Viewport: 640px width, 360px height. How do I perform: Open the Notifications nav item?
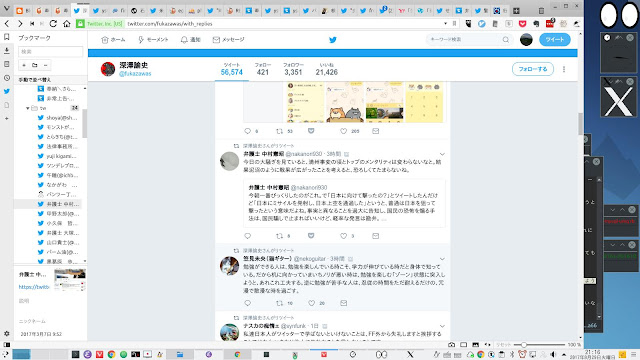click(x=191, y=40)
